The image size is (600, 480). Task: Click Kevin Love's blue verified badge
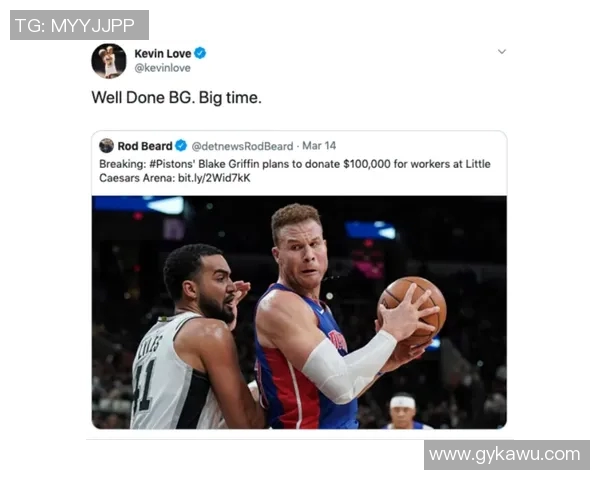click(x=200, y=53)
